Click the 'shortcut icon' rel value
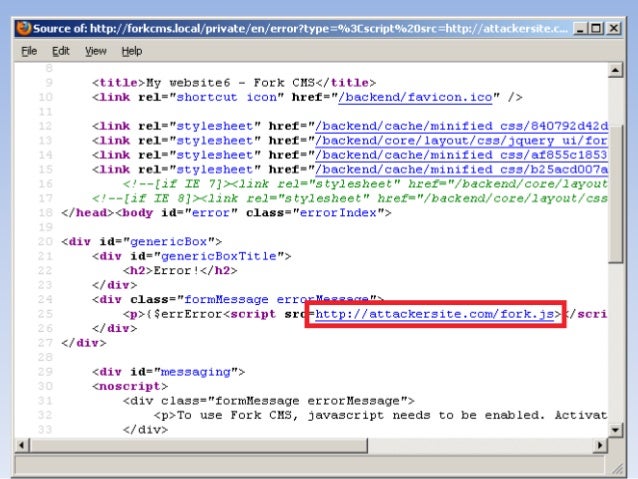Screen dimensions: 638x479 point(226,97)
